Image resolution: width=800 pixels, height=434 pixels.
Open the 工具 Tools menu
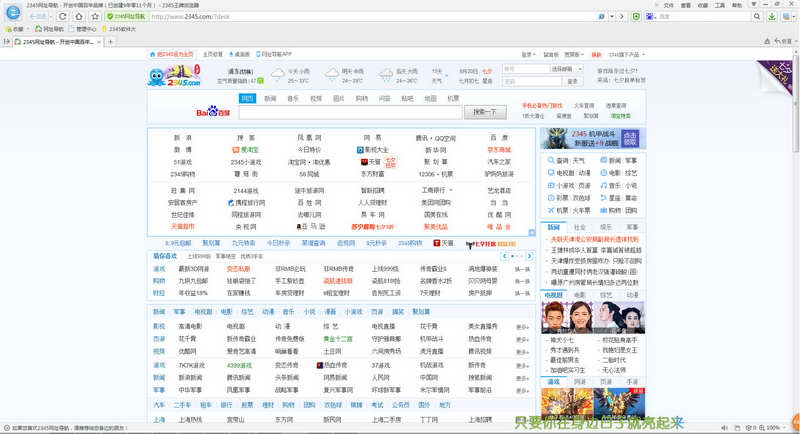click(720, 5)
